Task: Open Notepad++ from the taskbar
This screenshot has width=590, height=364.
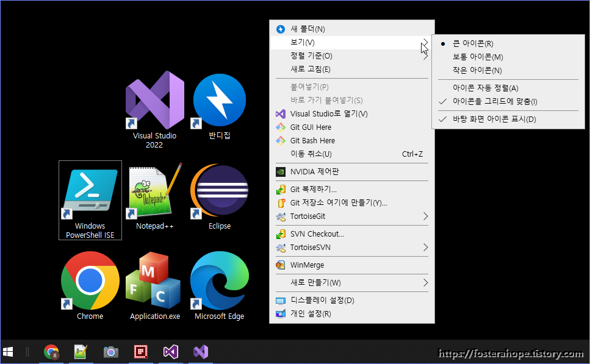Action: click(81, 352)
